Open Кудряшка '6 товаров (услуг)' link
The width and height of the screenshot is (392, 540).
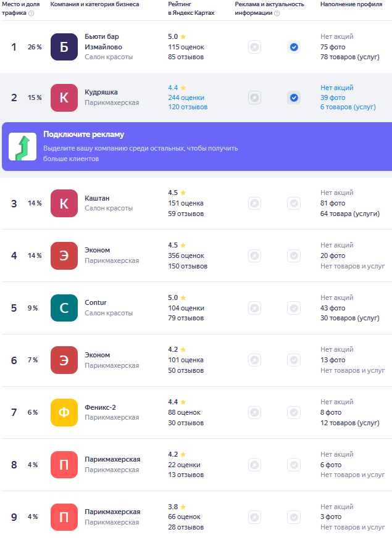pos(348,107)
